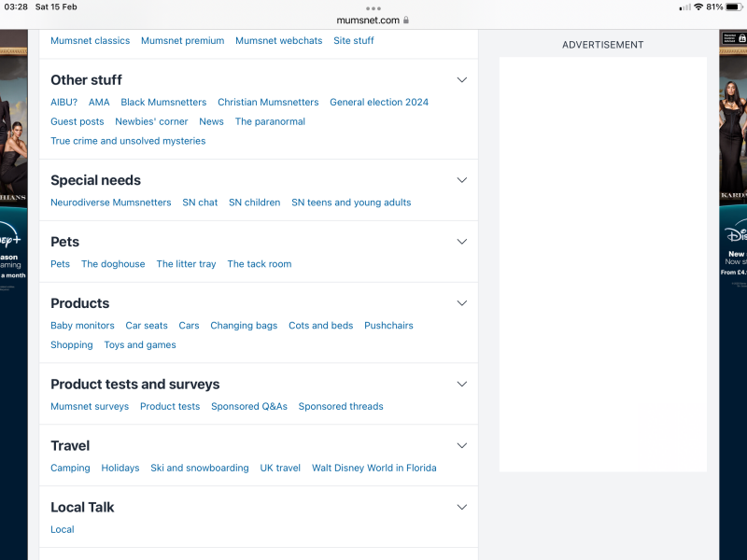Collapse the Travel section chevron
The height and width of the screenshot is (560, 747).
pos(461,446)
